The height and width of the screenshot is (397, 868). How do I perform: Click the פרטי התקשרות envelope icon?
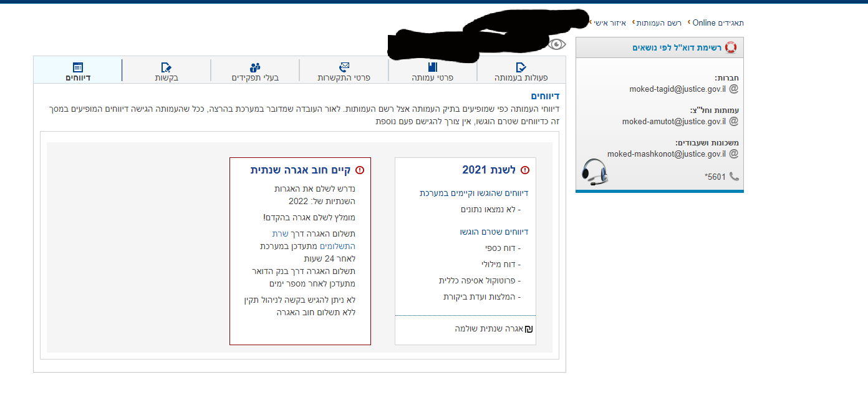pyautogui.click(x=344, y=67)
